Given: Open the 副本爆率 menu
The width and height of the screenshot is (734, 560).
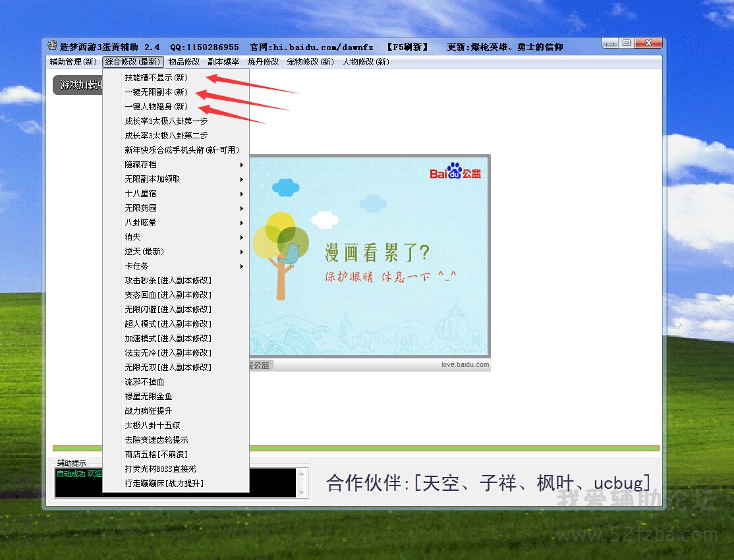Looking at the screenshot, I should [224, 62].
